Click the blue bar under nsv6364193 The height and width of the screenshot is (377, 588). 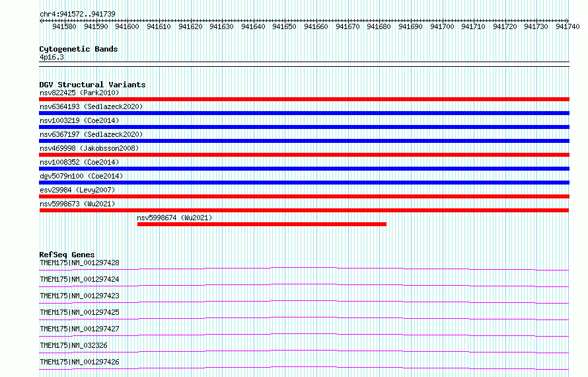point(304,113)
